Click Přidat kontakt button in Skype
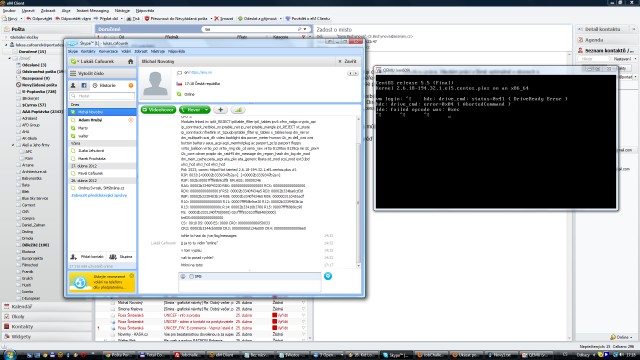 pyautogui.click(x=87, y=257)
